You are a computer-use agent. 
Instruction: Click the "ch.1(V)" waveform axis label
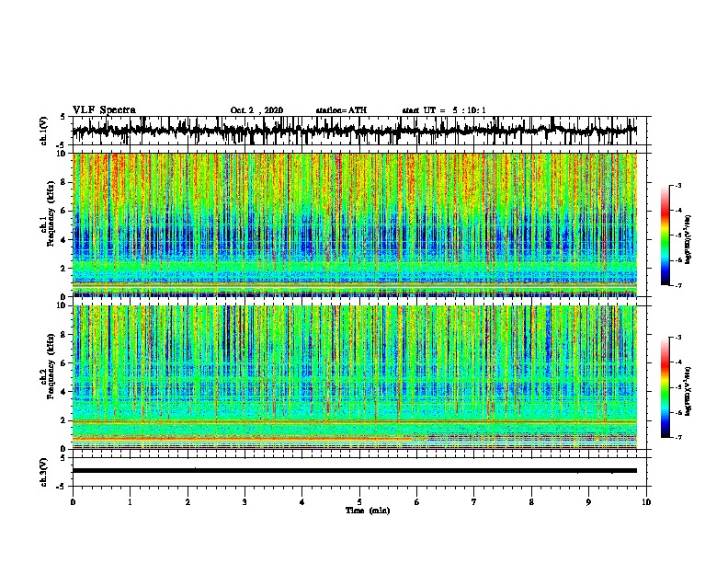tap(44, 131)
